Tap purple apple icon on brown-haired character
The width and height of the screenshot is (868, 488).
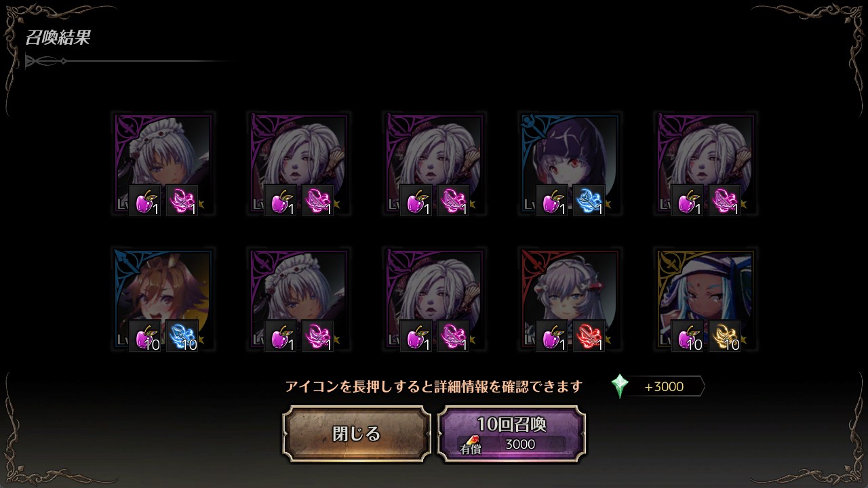click(145, 336)
